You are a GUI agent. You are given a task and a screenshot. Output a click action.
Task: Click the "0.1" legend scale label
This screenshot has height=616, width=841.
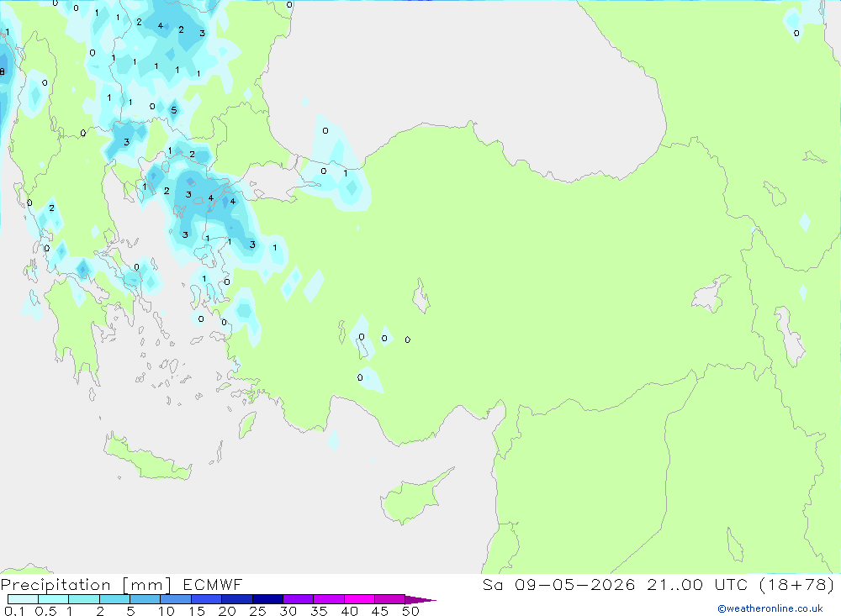14,611
